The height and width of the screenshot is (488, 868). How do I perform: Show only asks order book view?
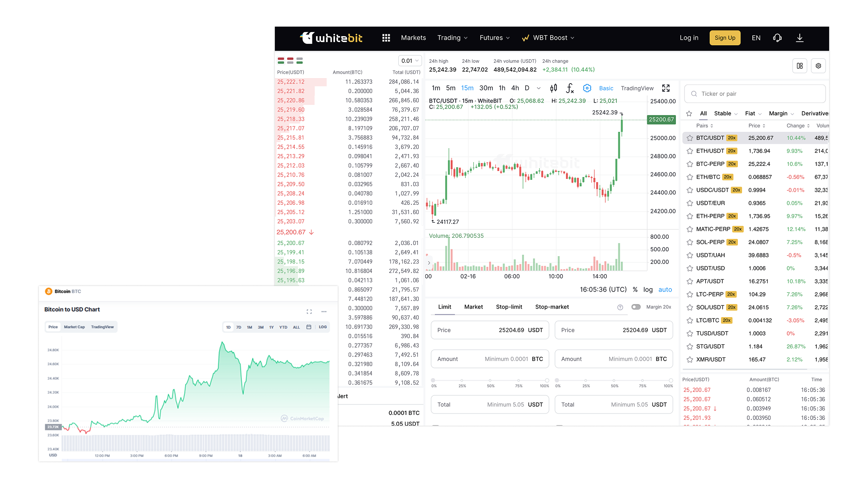[x=290, y=61]
